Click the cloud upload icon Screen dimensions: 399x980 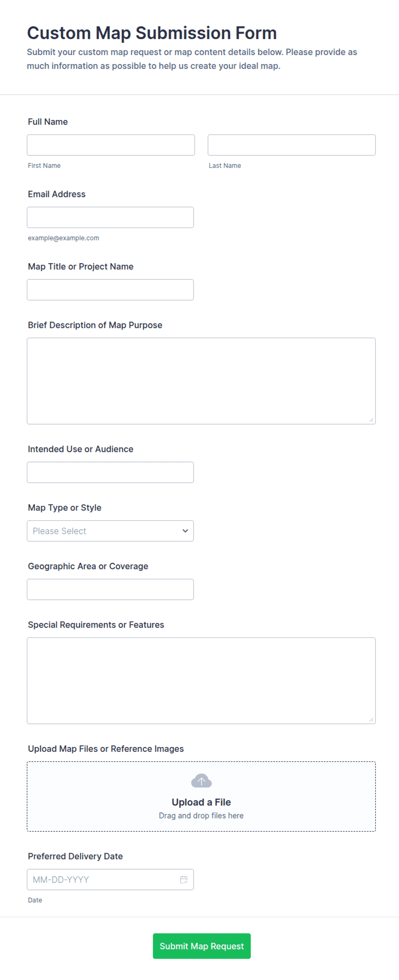(201, 780)
